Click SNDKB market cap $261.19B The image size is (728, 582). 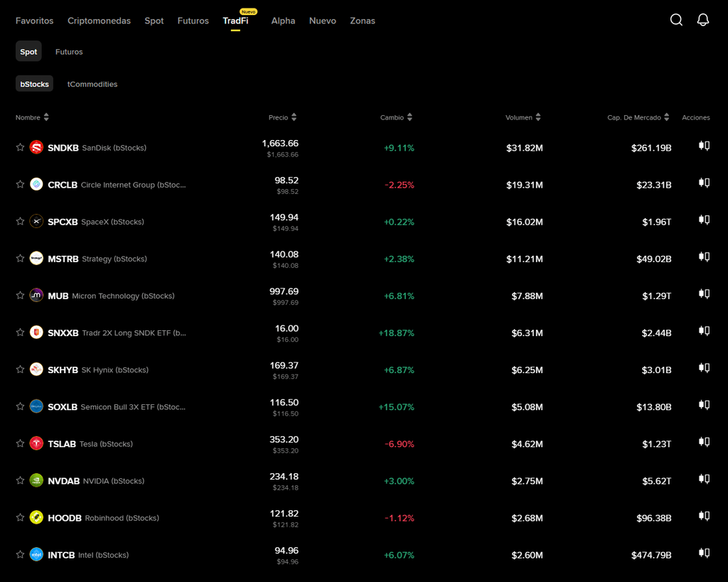tap(651, 148)
